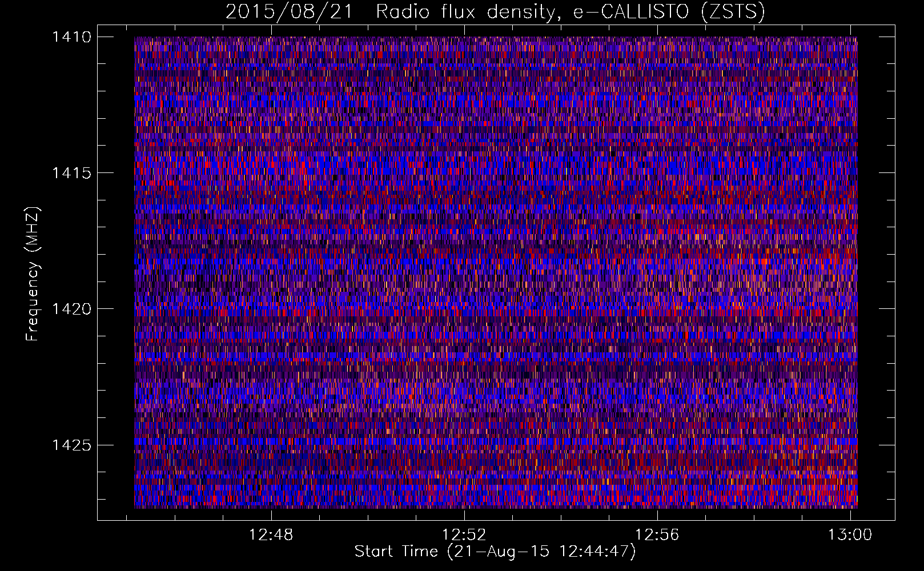Viewport: 924px width, 571px height.
Task: Select the 1420 frequency tick label
Action: click(x=71, y=309)
